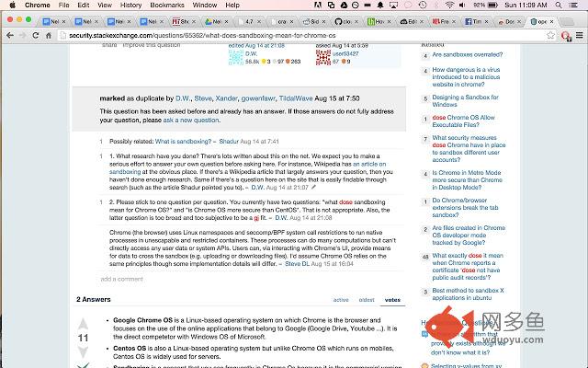
Task: Reload the page with refresh icon
Action: pos(36,35)
